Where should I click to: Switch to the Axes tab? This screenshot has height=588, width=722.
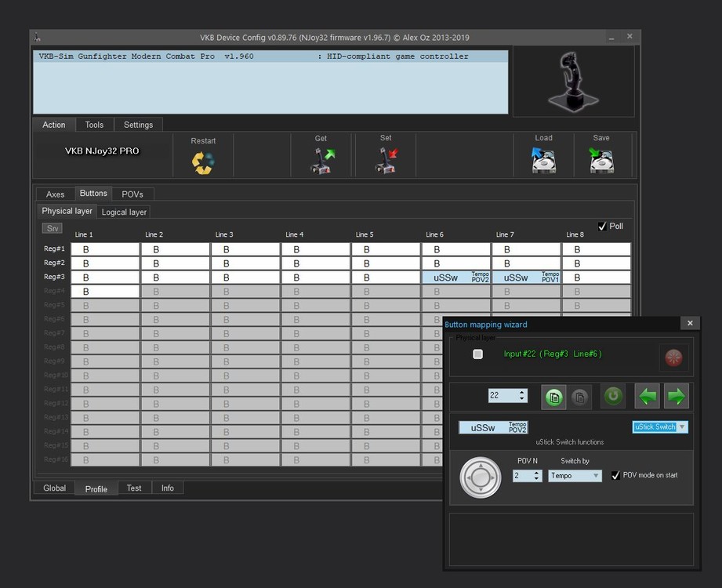(x=55, y=194)
